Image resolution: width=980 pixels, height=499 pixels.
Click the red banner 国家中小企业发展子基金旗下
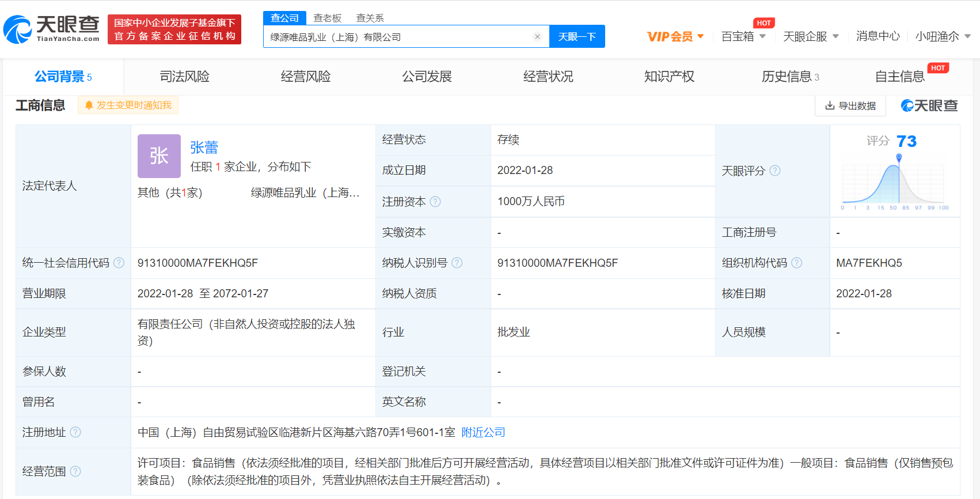[174, 29]
